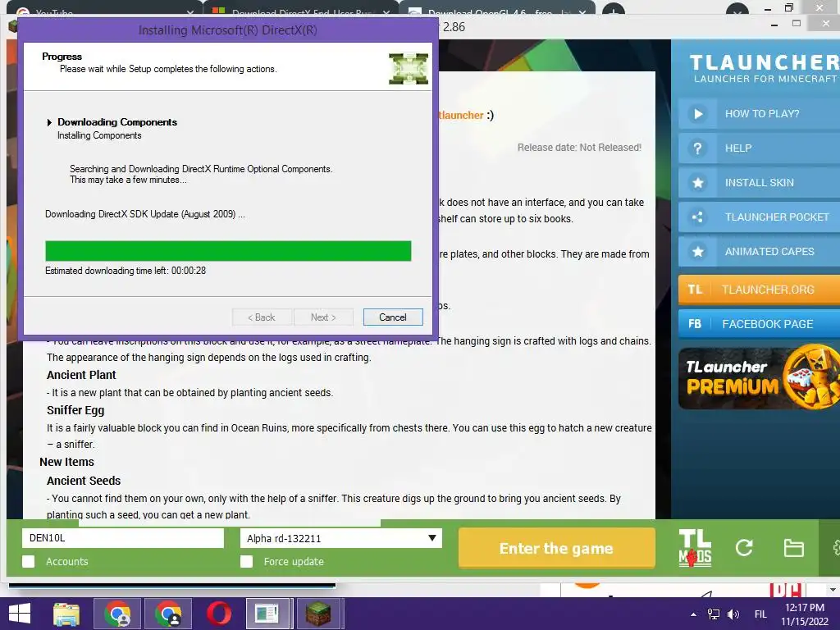The image size is (840, 630).
Task: Click the refresh icon in TLauncher
Action: pyautogui.click(x=744, y=547)
